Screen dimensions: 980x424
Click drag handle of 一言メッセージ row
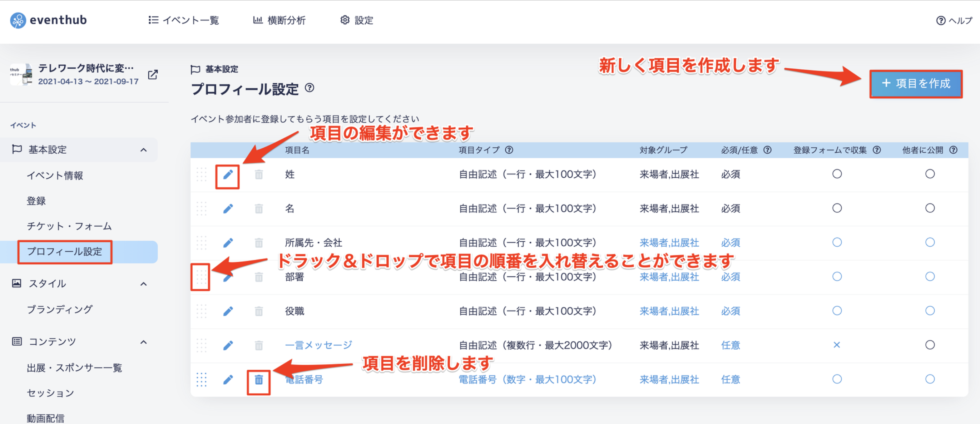pyautogui.click(x=201, y=346)
